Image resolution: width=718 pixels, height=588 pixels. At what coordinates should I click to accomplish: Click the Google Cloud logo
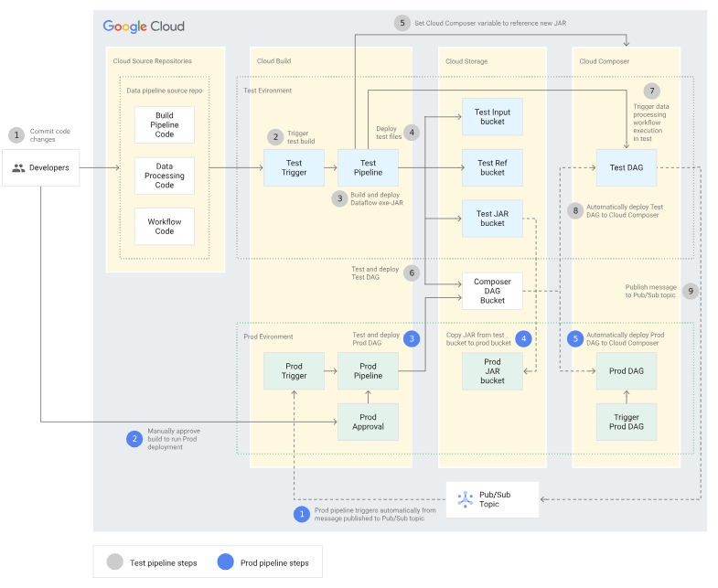click(x=144, y=27)
